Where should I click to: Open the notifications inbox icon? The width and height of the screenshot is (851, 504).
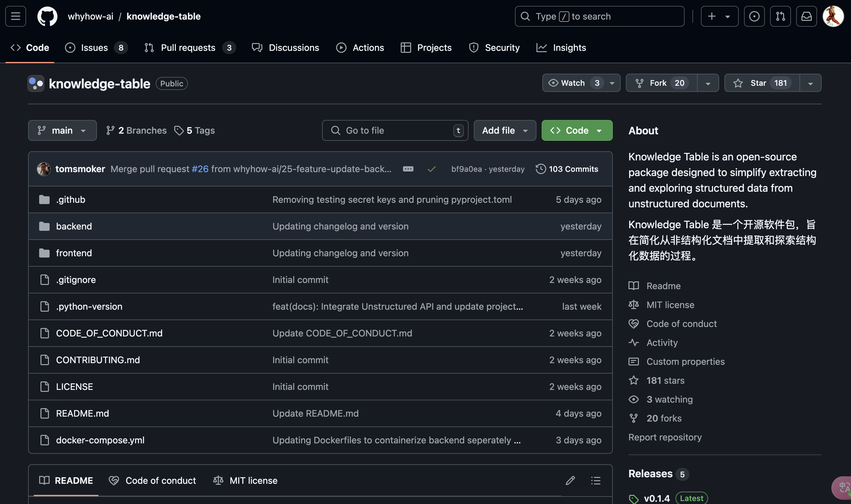coord(807,16)
